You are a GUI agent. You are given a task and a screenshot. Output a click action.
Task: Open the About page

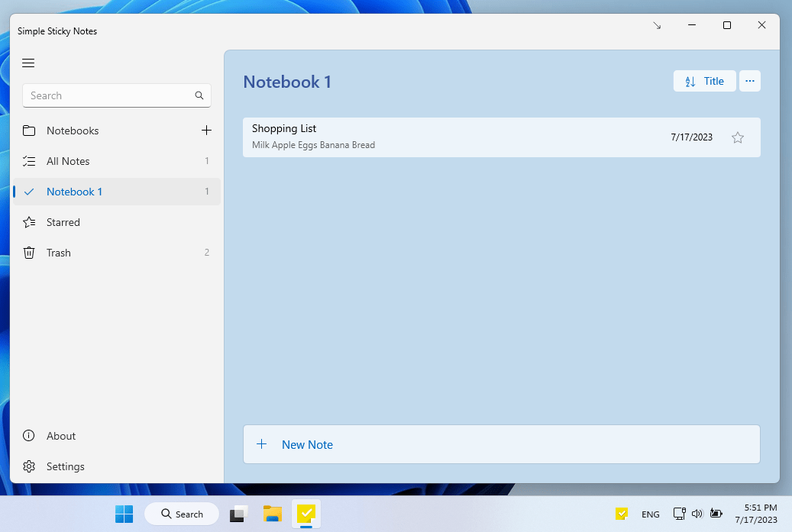[x=61, y=436]
